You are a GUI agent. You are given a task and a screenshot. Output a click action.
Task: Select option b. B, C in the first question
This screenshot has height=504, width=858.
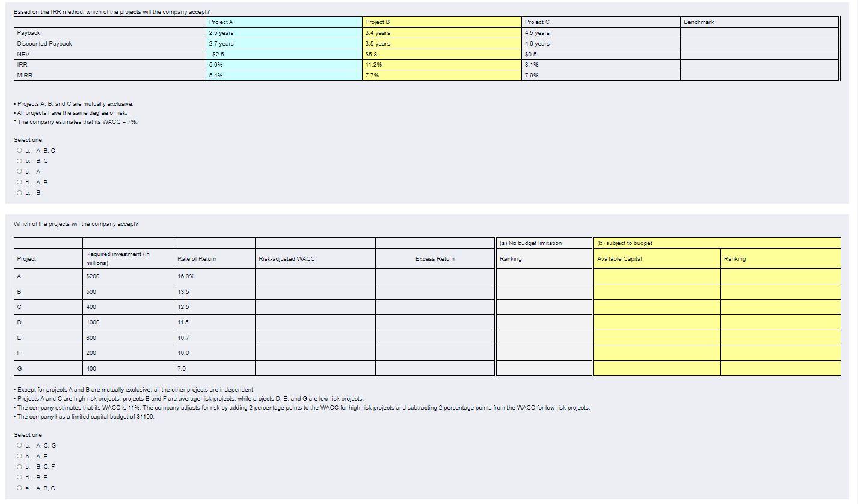(20, 160)
